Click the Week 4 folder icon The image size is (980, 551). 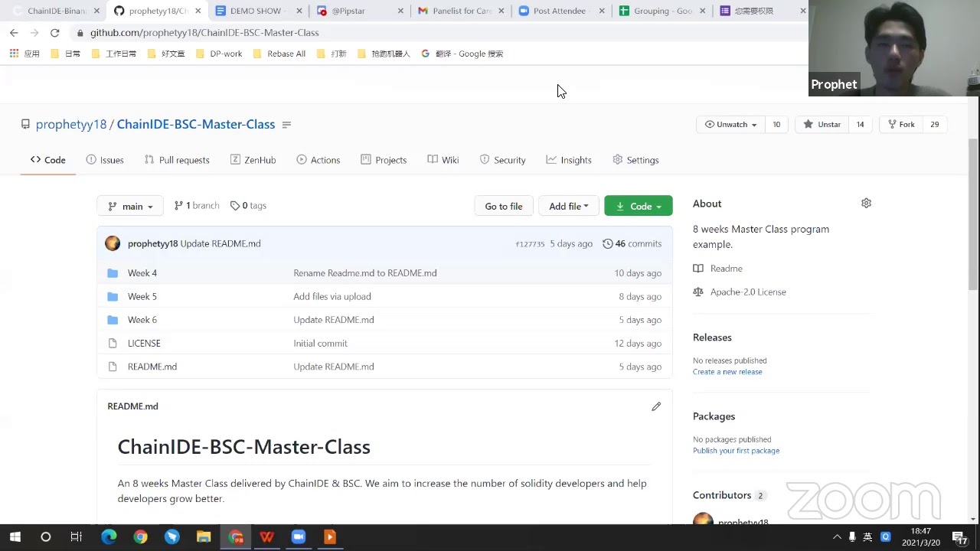(x=113, y=273)
